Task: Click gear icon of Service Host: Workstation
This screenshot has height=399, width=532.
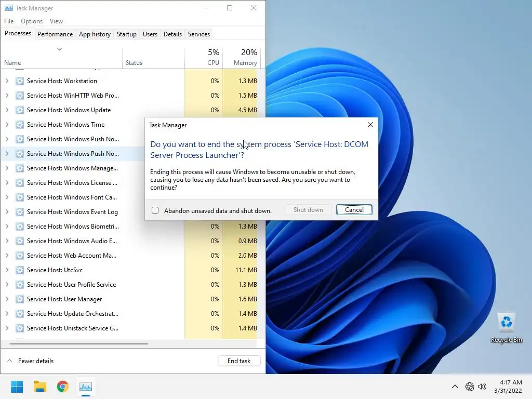Action: point(20,81)
